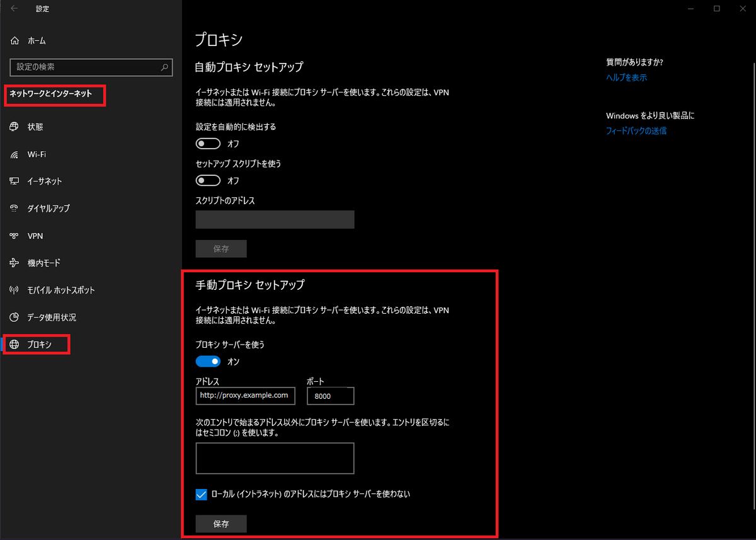Click the Ethernet (イーサネット) monitor icon
This screenshot has height=540, width=756.
coord(14,181)
